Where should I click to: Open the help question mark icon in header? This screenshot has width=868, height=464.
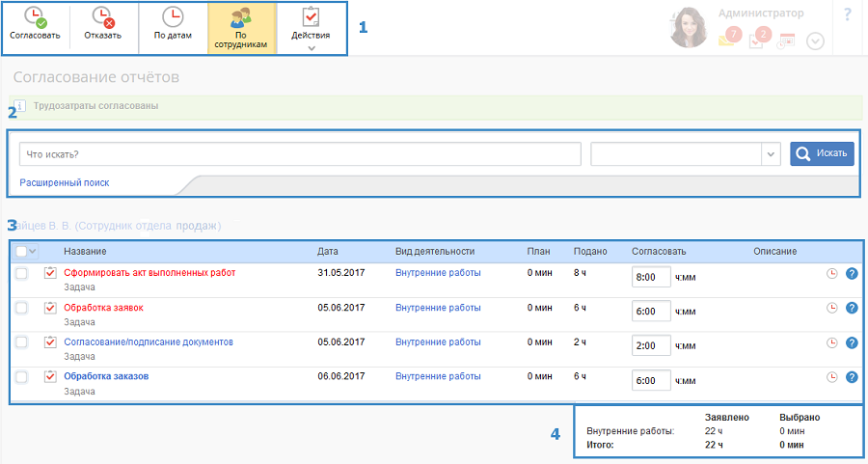pyautogui.click(x=848, y=14)
